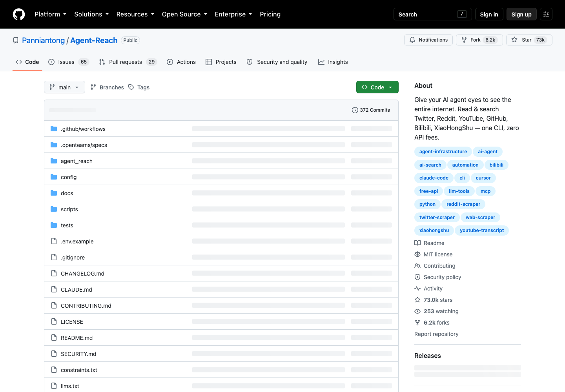This screenshot has height=392, width=565.
Task: Expand the Solutions menu
Action: (x=91, y=14)
